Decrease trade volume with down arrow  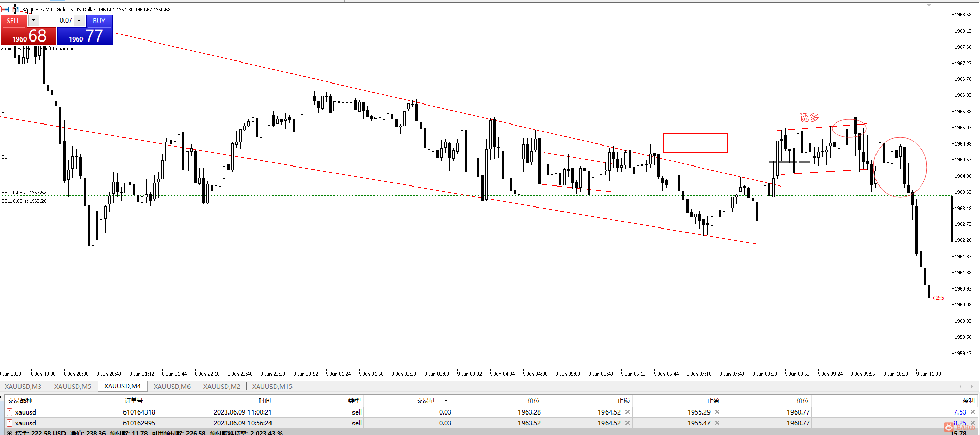(x=33, y=20)
